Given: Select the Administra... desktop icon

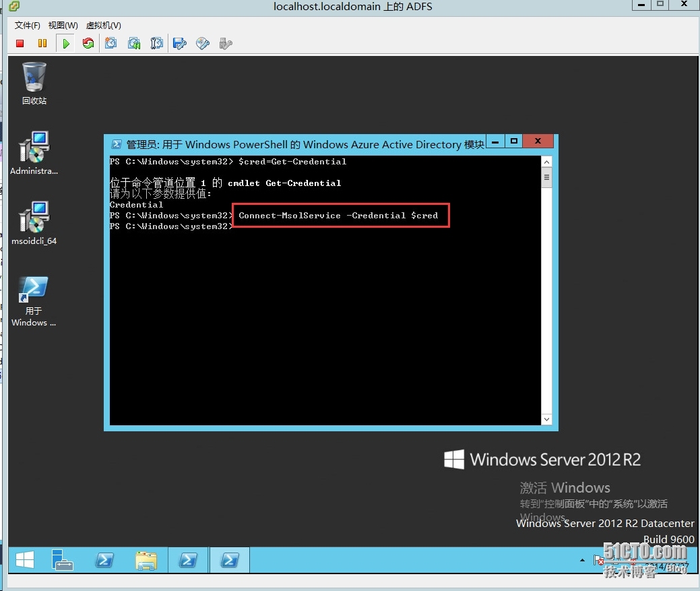Looking at the screenshot, I should click(34, 153).
